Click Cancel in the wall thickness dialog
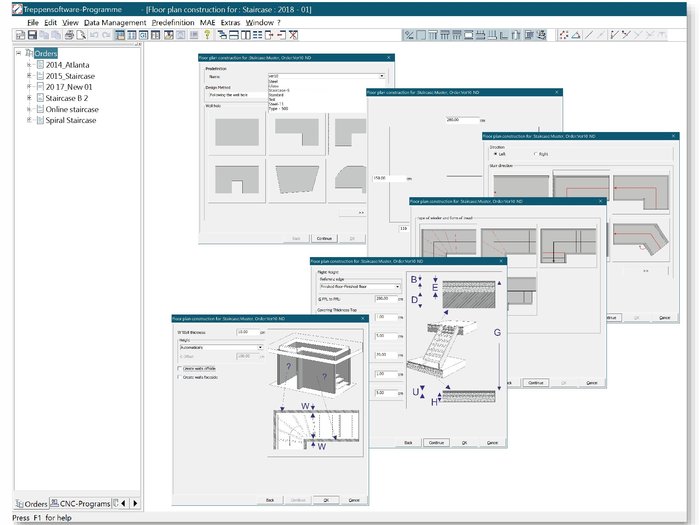This screenshot has height=525, width=700. [x=354, y=500]
